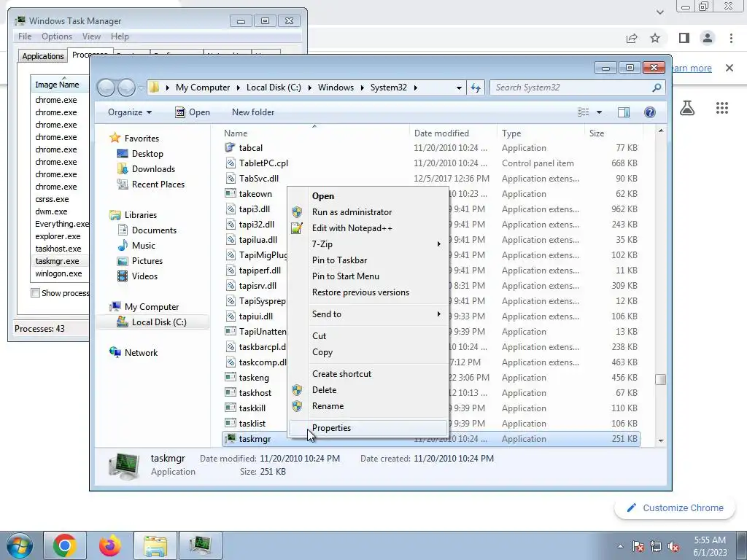Expand the view options dropdown arrow

599,112
